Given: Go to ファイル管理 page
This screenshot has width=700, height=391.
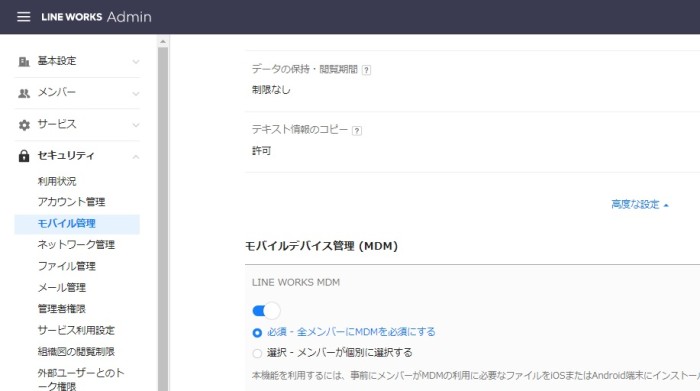Looking at the screenshot, I should pos(67,266).
